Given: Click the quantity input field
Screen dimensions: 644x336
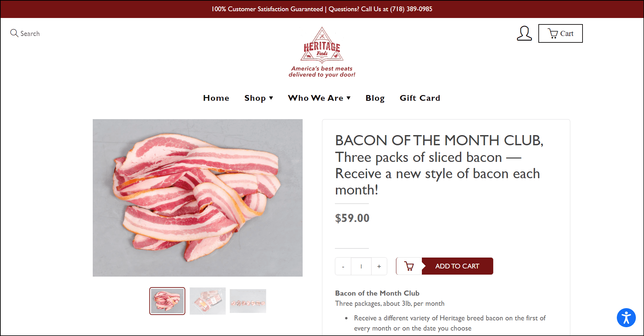Looking at the screenshot, I should (361, 266).
